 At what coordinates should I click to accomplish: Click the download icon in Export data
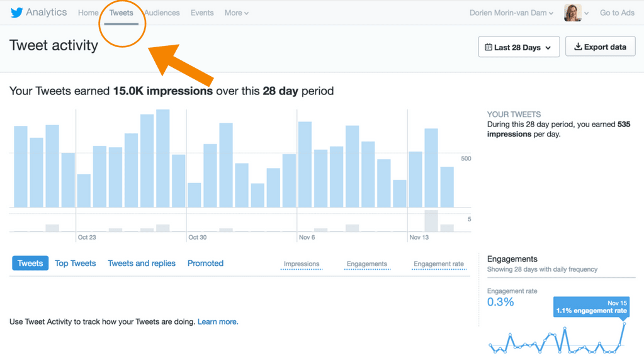pyautogui.click(x=577, y=47)
